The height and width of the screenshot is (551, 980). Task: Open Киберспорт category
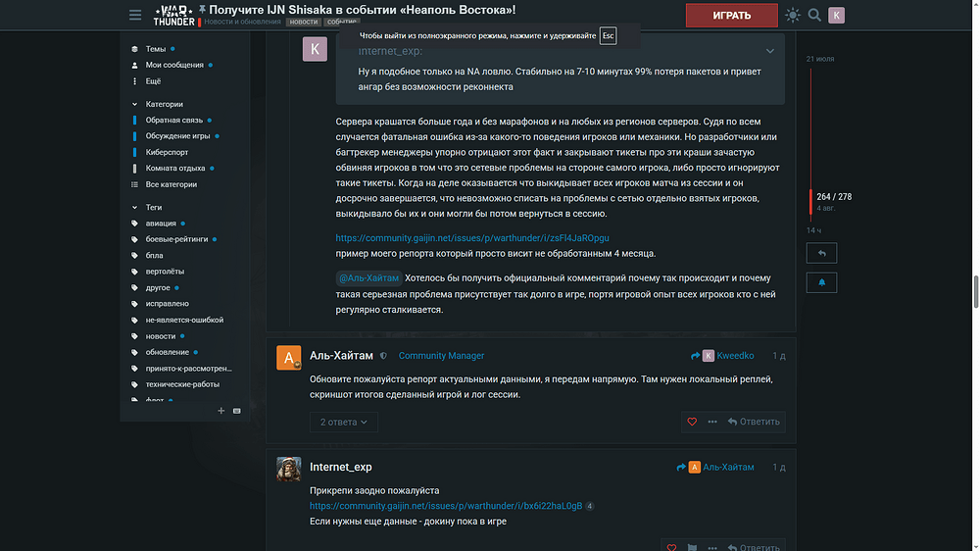click(167, 153)
